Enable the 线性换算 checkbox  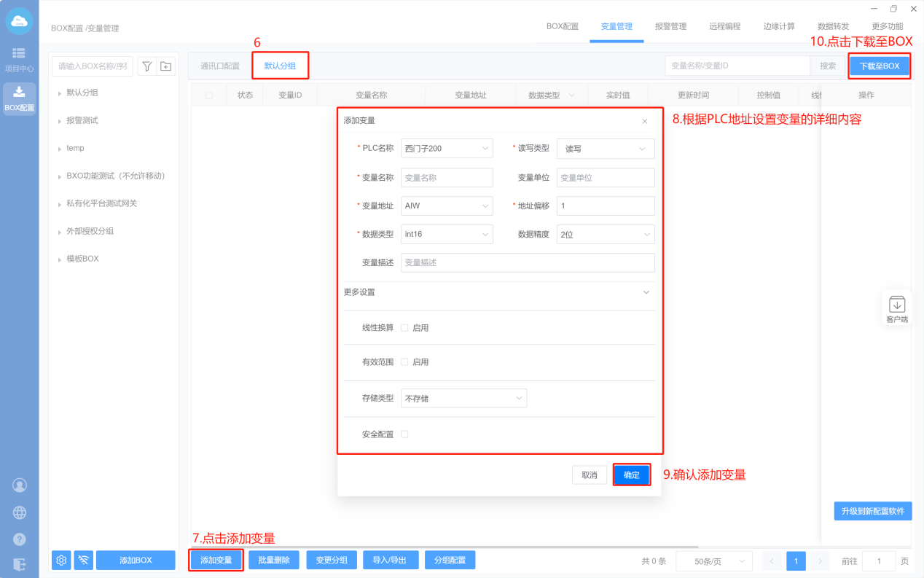click(404, 328)
